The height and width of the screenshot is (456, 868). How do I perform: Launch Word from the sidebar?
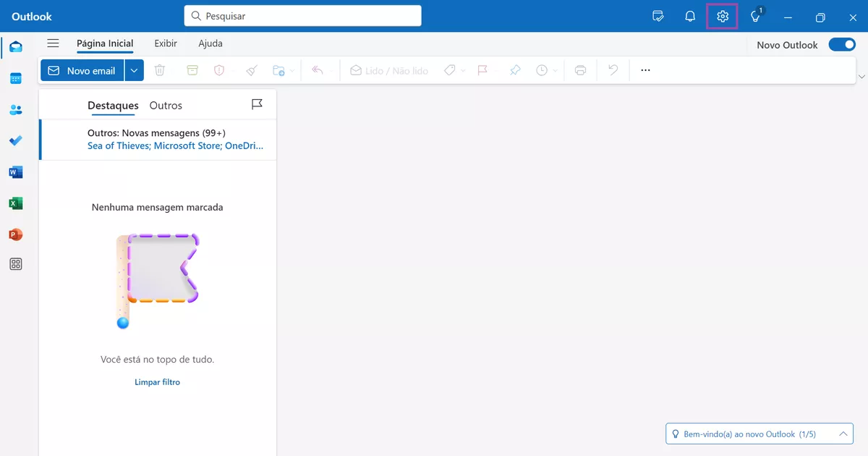[x=16, y=172]
